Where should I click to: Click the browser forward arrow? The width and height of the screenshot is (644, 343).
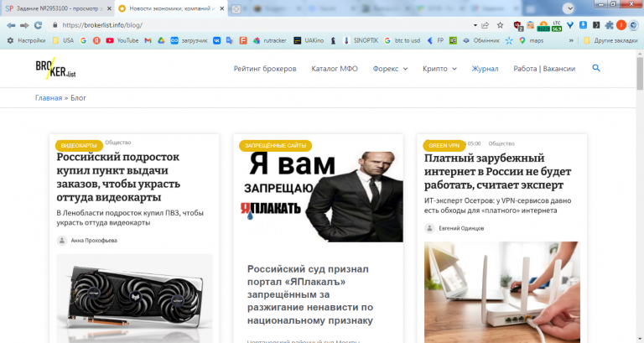click(24, 25)
